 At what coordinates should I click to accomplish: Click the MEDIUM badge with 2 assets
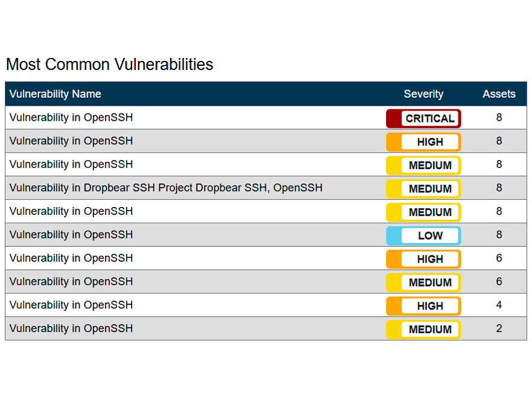tap(423, 330)
